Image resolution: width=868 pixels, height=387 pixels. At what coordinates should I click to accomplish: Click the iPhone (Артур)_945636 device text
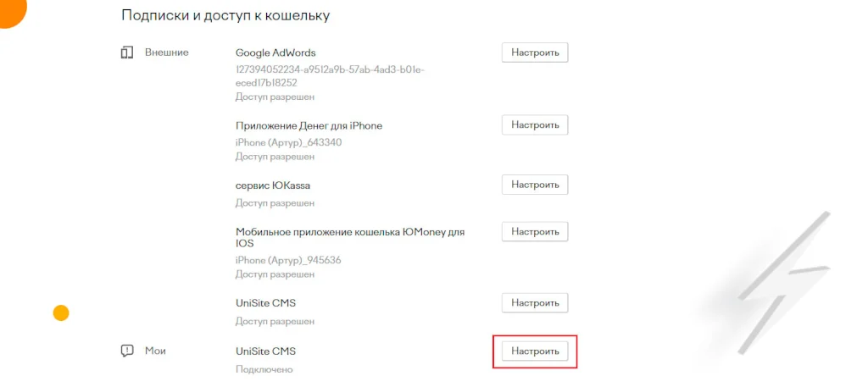click(x=288, y=260)
